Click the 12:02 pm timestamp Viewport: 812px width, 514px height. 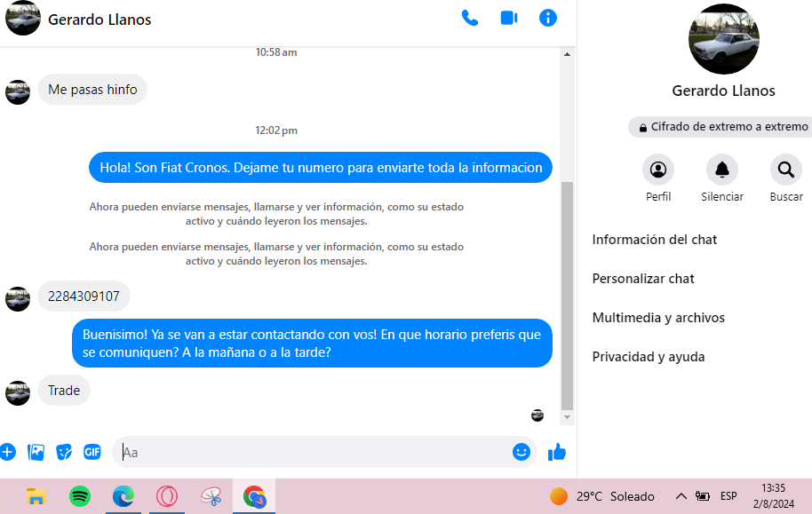point(276,130)
